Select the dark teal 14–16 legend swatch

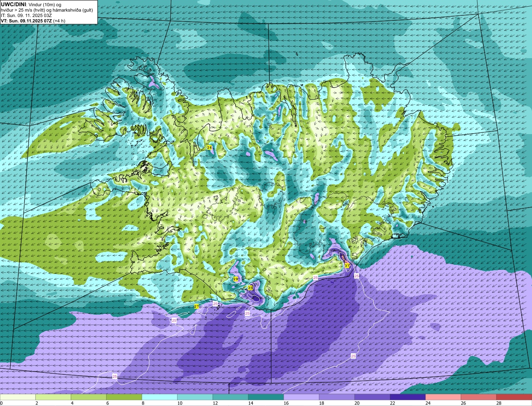266,397
